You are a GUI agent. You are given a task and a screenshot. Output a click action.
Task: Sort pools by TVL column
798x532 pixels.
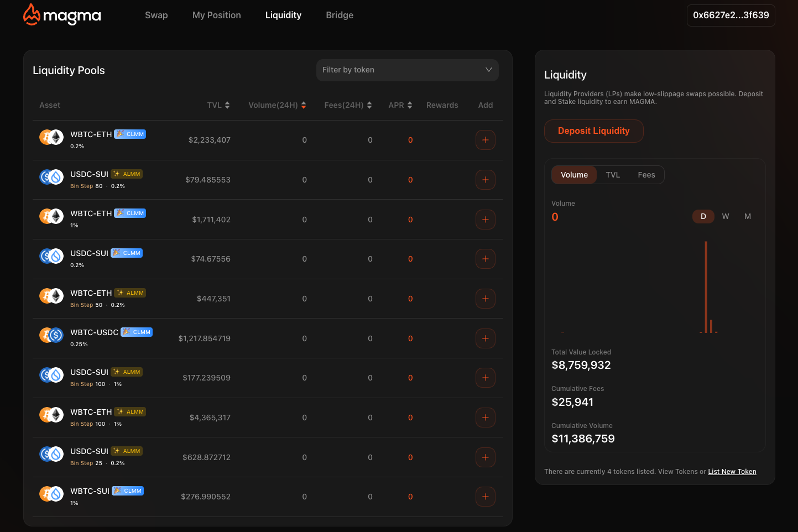pos(218,105)
